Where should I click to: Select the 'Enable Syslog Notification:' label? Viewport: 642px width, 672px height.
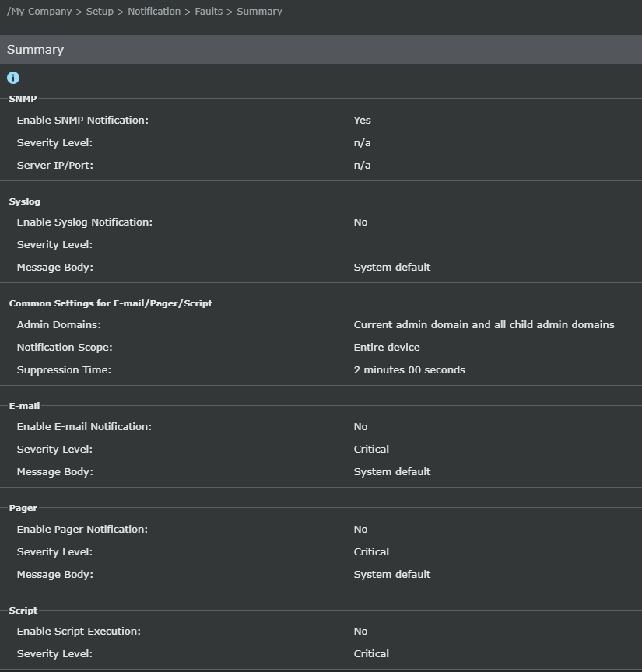click(85, 222)
